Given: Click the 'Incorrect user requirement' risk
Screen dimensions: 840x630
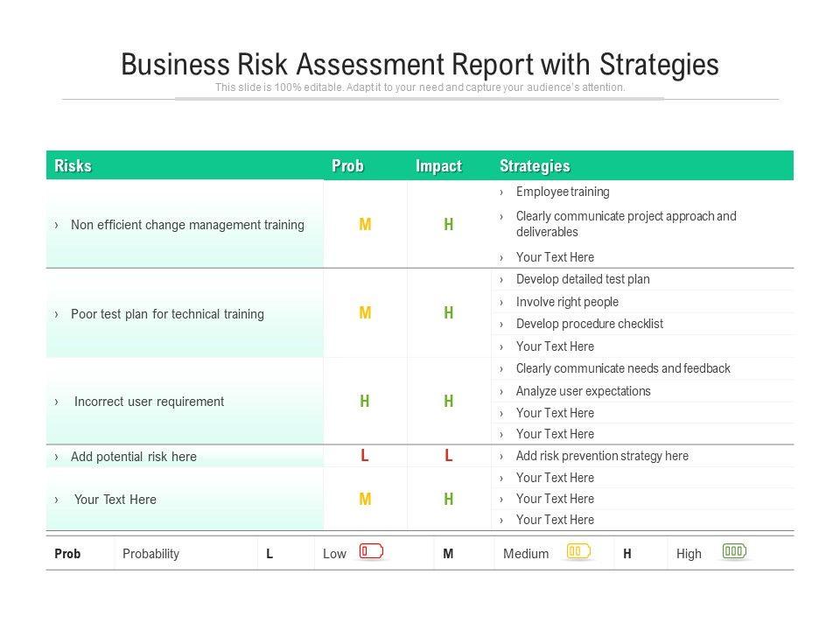Looking at the screenshot, I should click(149, 402).
